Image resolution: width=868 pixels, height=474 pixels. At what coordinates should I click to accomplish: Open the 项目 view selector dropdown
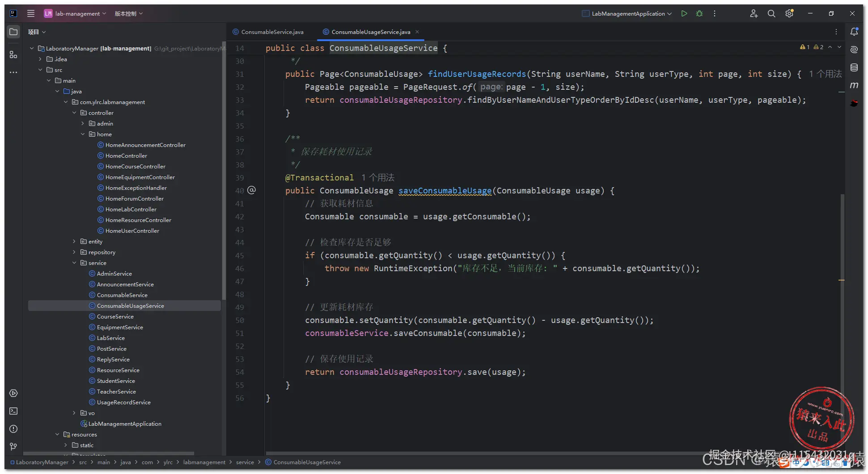point(37,32)
